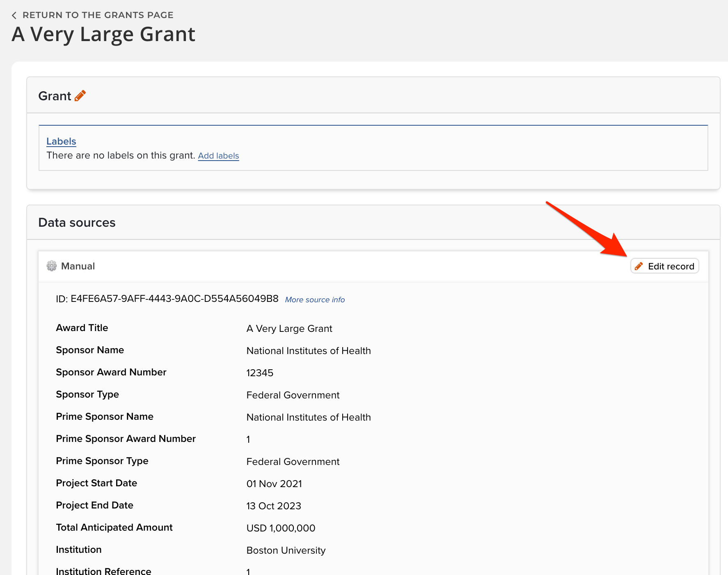Screen dimensions: 728x575
Task: Click the 'Prime Sponsor Name' label
Action: (105, 416)
